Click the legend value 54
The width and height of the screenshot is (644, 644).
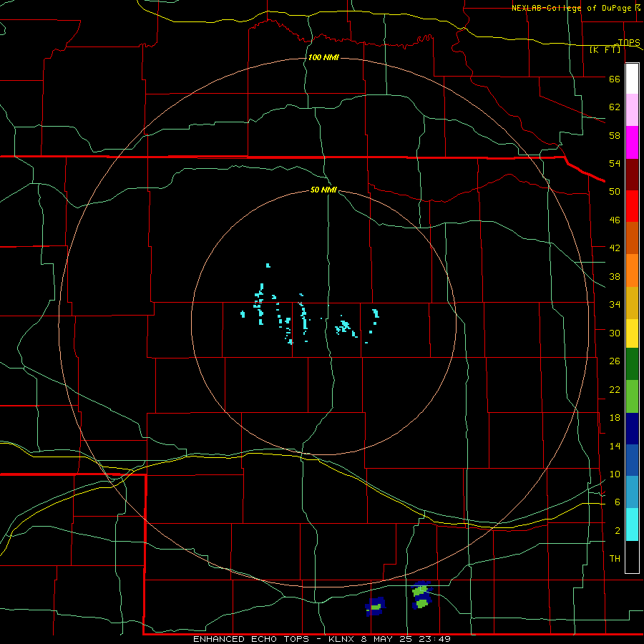(x=615, y=163)
